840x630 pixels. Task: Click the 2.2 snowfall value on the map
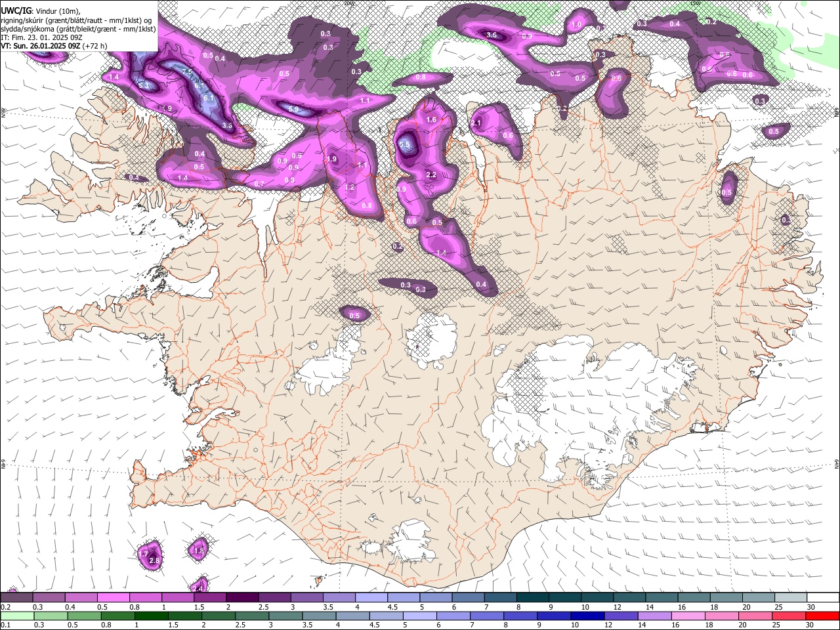point(431,175)
